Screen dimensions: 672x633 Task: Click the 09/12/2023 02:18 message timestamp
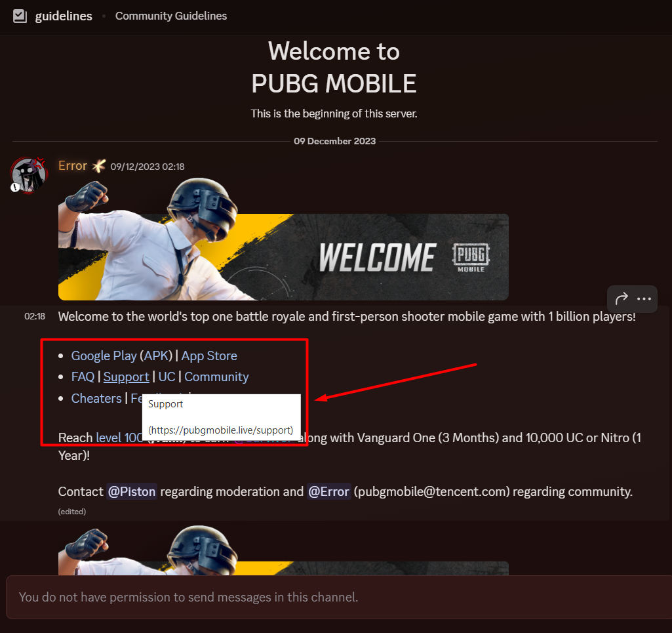click(148, 167)
